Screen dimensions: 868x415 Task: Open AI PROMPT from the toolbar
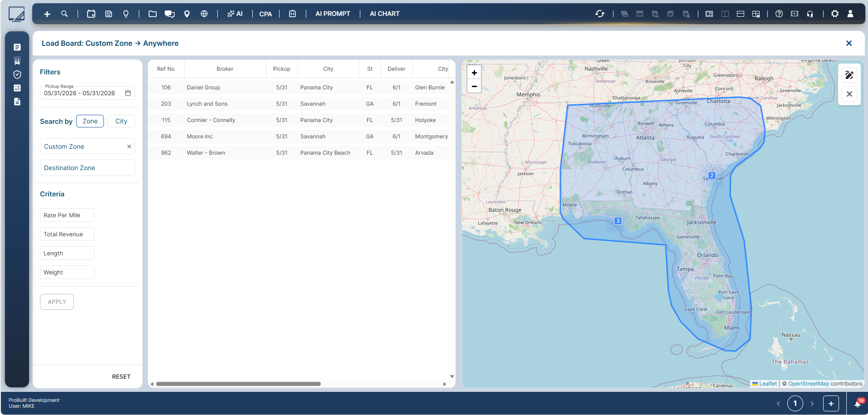coord(333,14)
